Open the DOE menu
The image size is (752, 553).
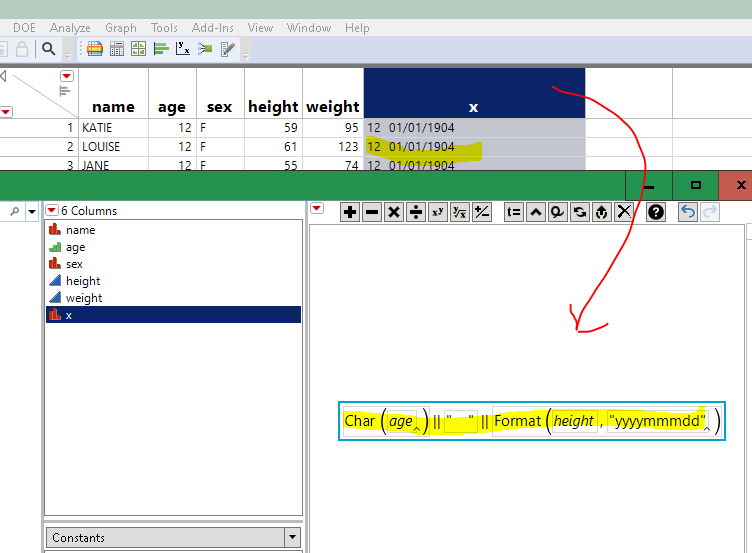(x=24, y=28)
